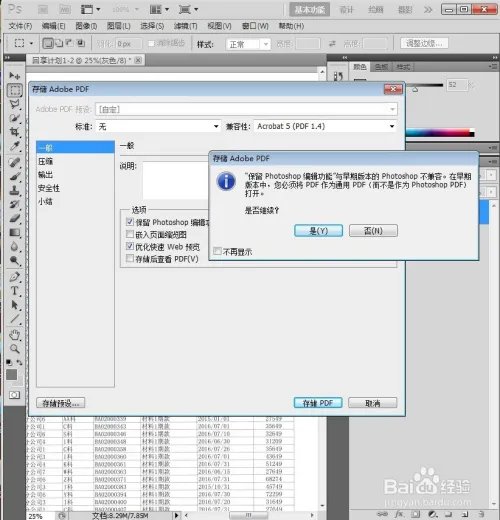Click the 说明 description text field
The width and height of the screenshot is (500, 520).
pyautogui.click(x=176, y=181)
